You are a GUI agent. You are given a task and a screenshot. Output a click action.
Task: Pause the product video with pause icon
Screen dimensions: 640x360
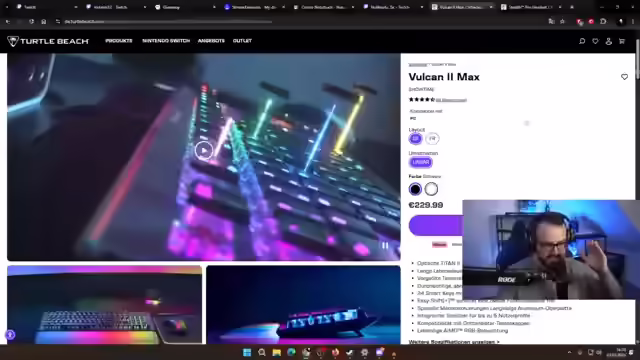384,246
